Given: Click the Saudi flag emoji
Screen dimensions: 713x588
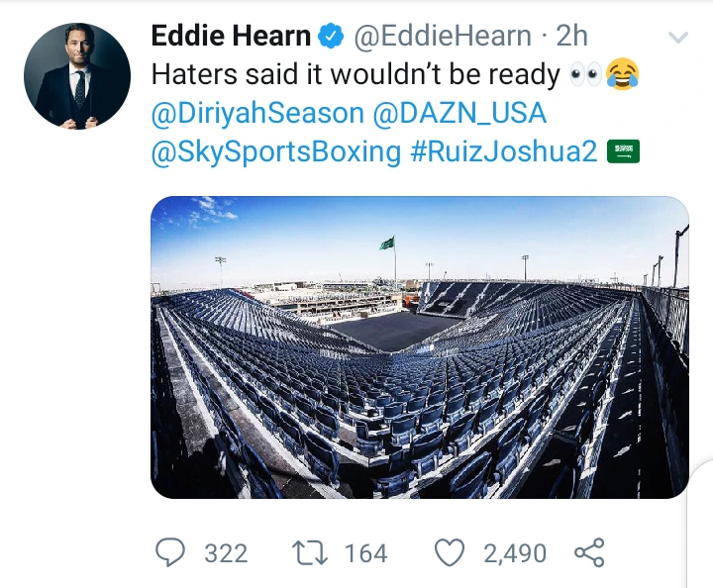Looking at the screenshot, I should pos(624,151).
